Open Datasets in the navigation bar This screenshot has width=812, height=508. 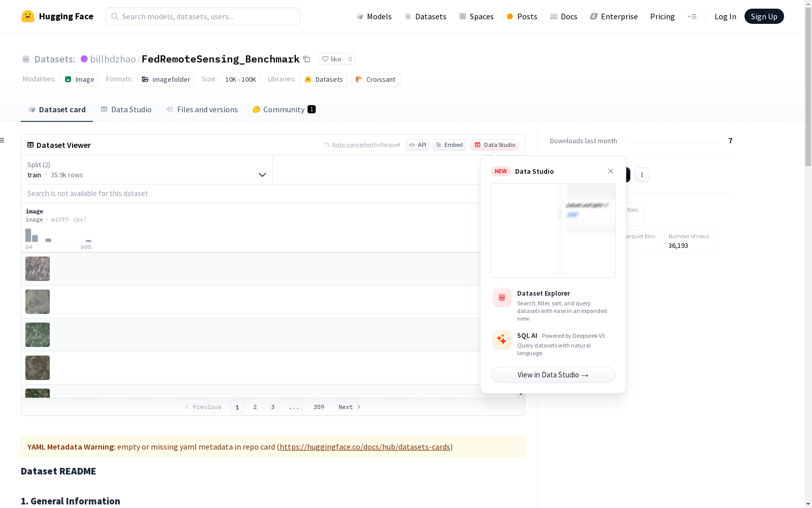tap(425, 16)
